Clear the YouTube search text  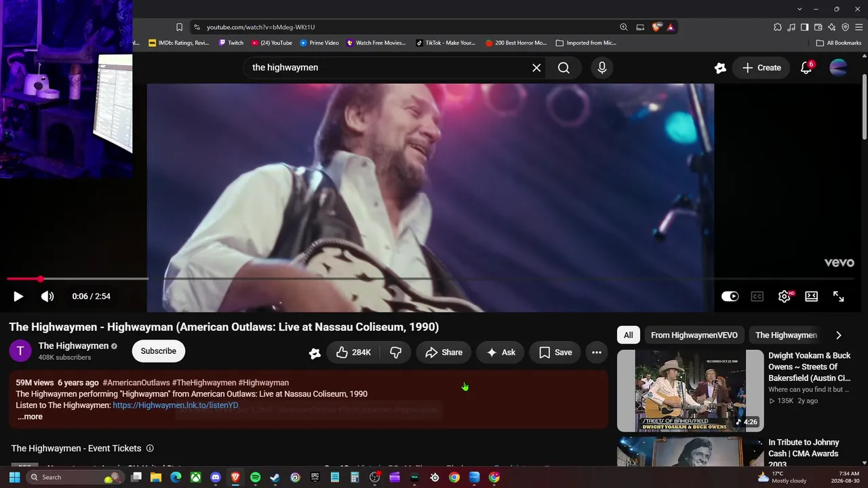point(536,68)
